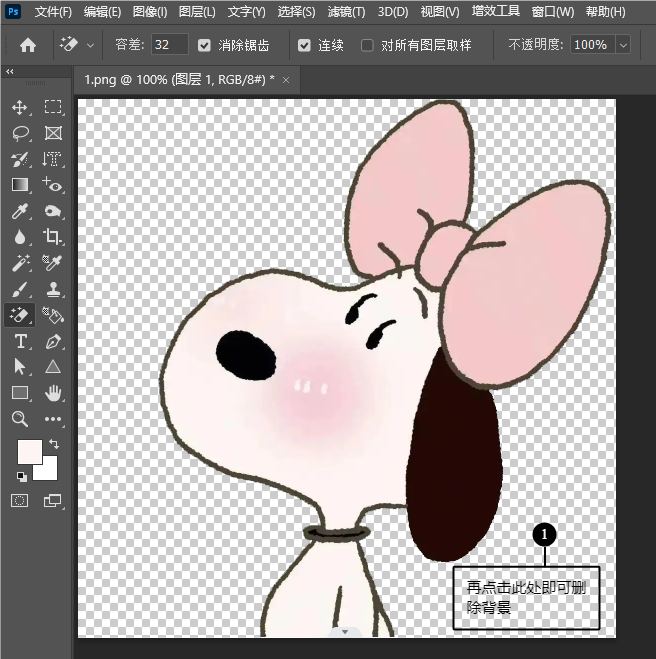Open the 帮助(H) menu
The width and height of the screenshot is (656, 659).
point(606,12)
